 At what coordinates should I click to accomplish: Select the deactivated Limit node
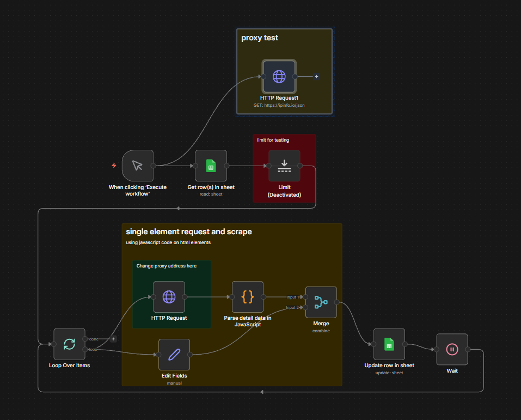tap(284, 166)
